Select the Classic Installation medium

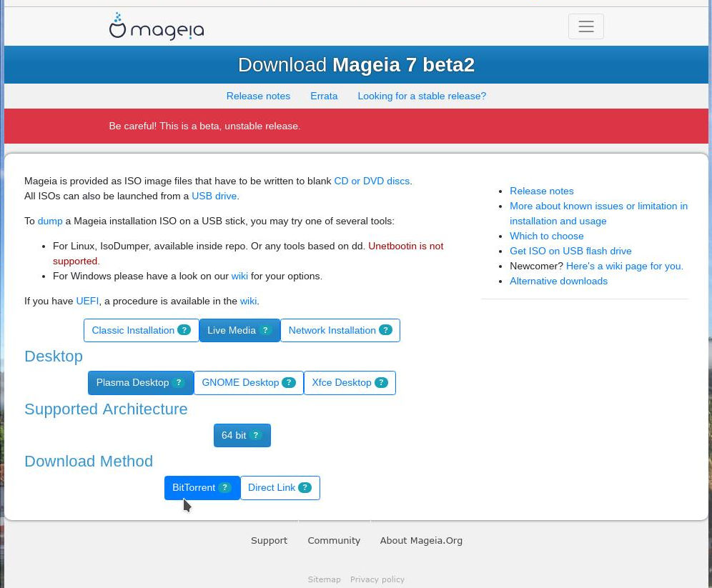tap(133, 330)
